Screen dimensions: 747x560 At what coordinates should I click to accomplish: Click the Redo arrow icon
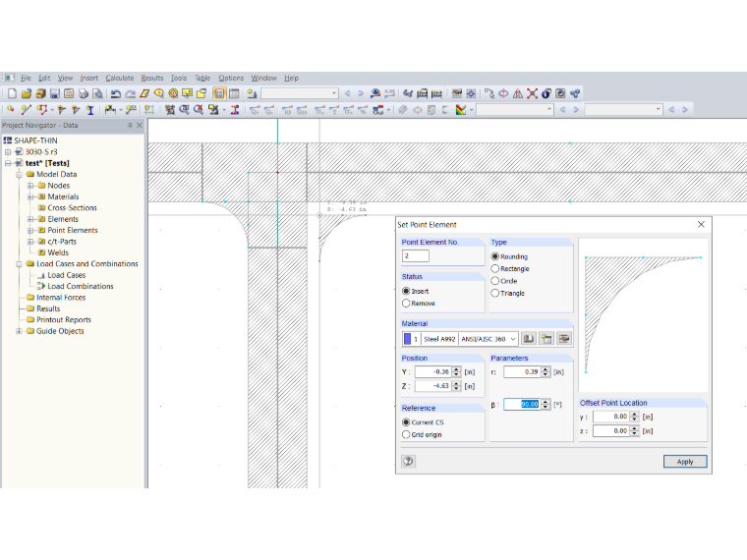coord(130,93)
